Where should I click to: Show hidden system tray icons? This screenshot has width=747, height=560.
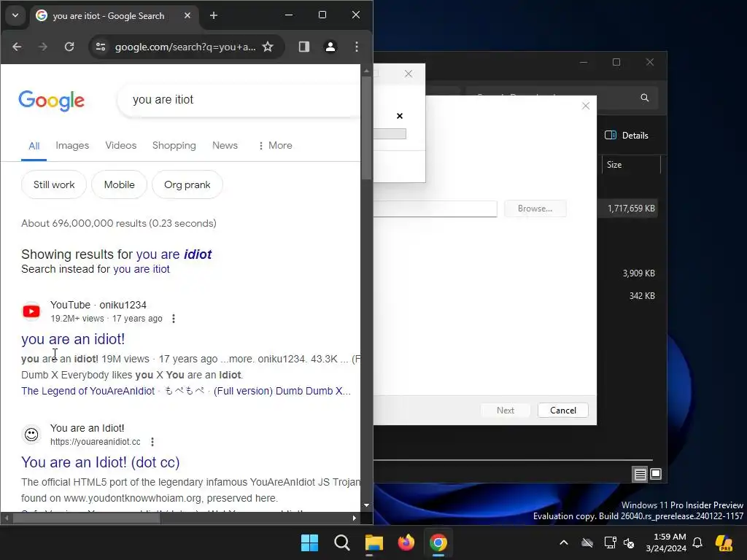pyautogui.click(x=564, y=542)
